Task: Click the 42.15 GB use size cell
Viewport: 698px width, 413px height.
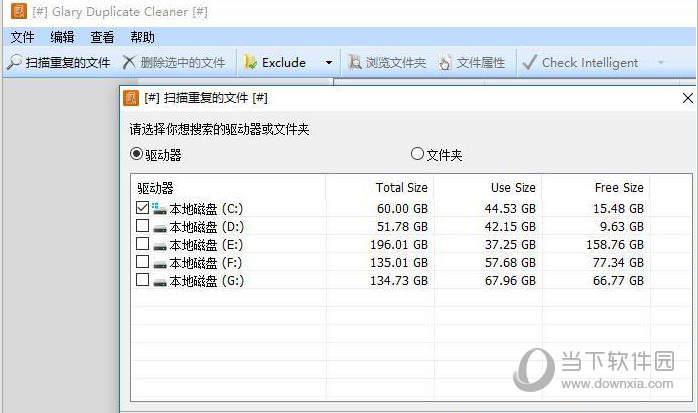Action: click(x=510, y=227)
